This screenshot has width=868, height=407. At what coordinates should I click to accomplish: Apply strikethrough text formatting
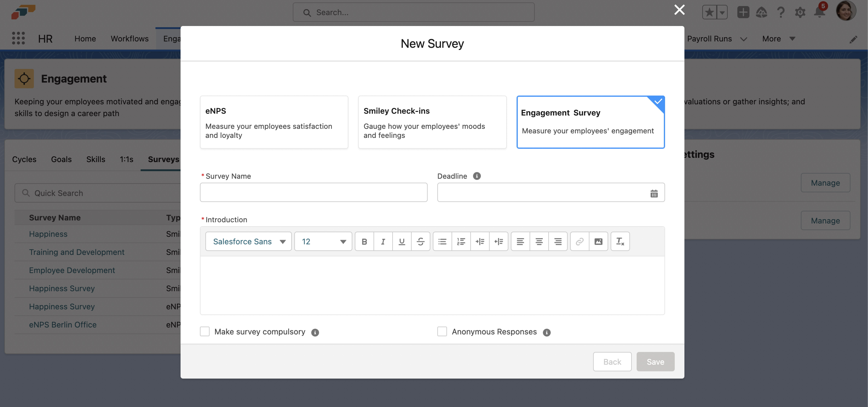[421, 241]
